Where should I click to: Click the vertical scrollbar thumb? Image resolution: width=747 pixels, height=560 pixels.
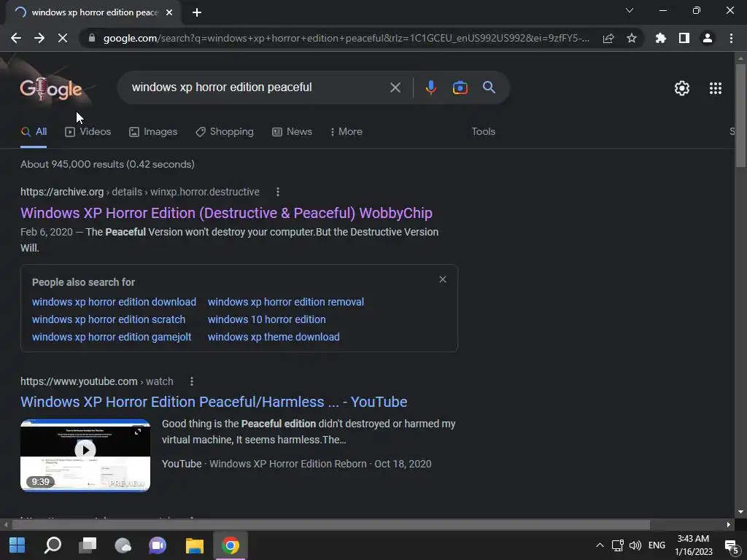[x=740, y=114]
